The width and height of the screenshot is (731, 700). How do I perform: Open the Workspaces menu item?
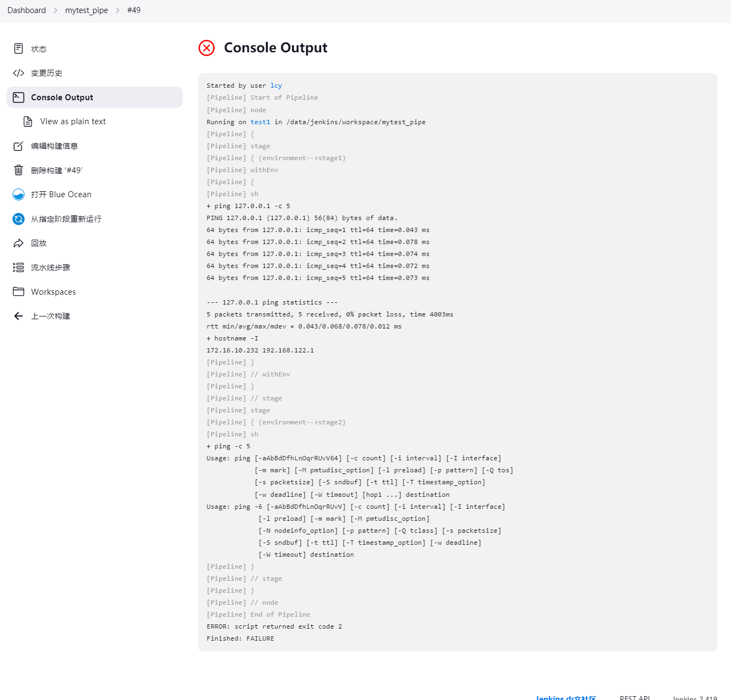[x=53, y=292]
